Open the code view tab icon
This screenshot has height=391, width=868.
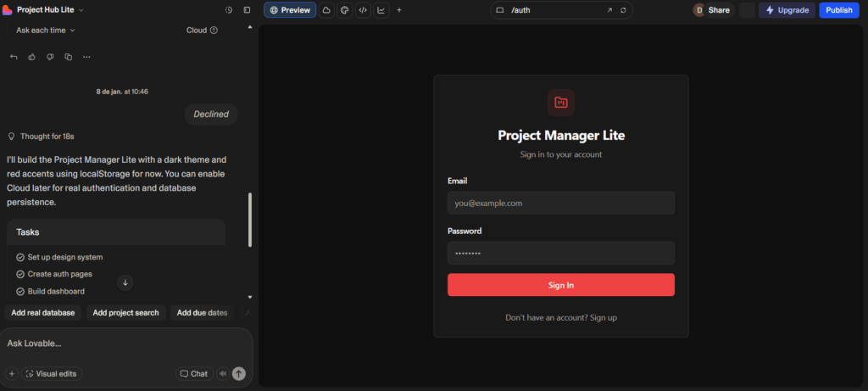[363, 10]
